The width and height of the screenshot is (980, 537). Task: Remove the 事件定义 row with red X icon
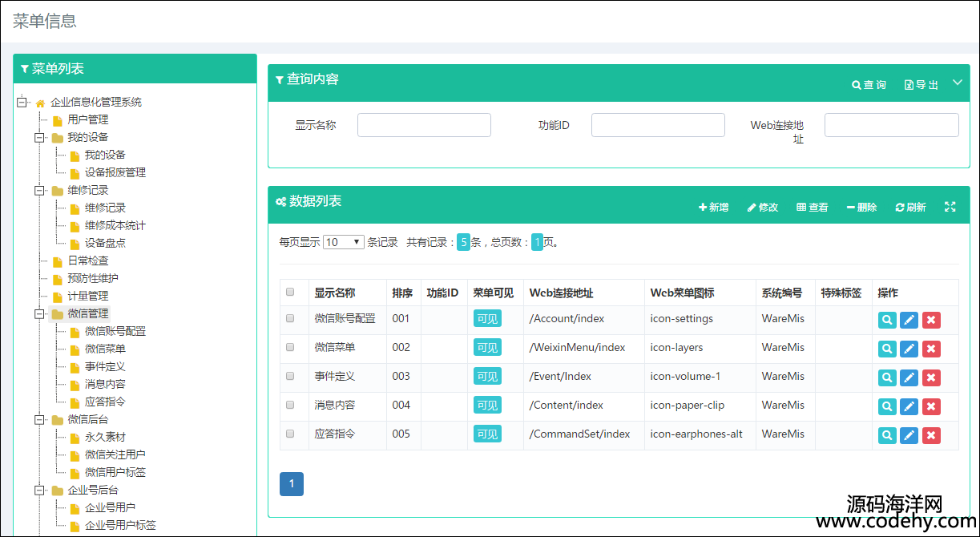point(931,378)
